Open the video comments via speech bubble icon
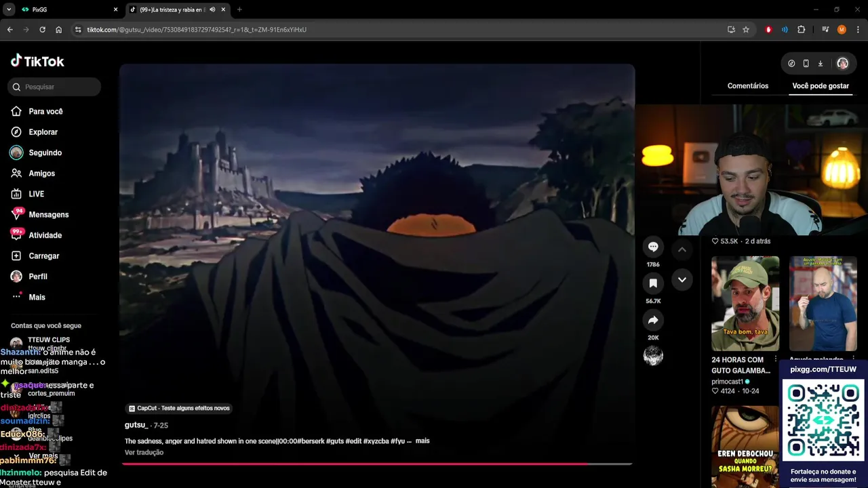Viewport: 868px width, 488px height. tap(653, 247)
